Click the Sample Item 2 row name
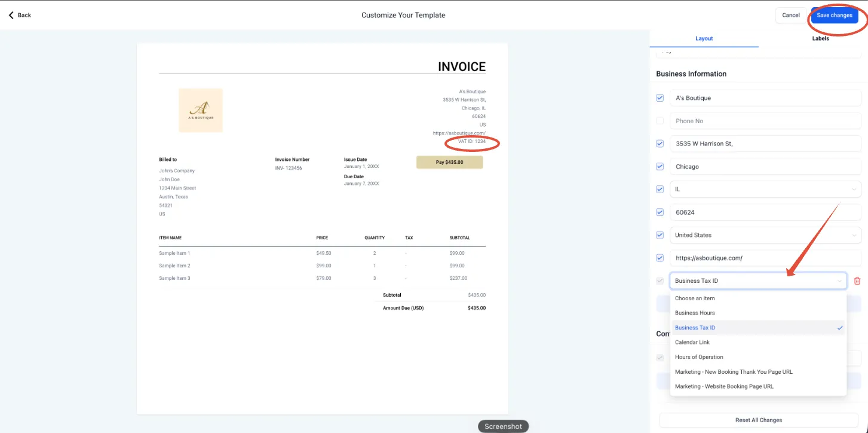The width and height of the screenshot is (868, 433). 174,266
